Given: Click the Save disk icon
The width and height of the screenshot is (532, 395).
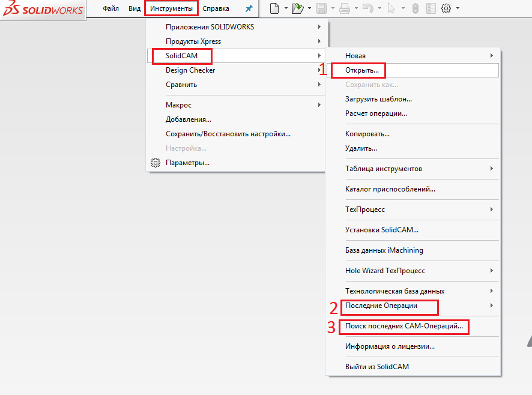Looking at the screenshot, I should (x=321, y=8).
